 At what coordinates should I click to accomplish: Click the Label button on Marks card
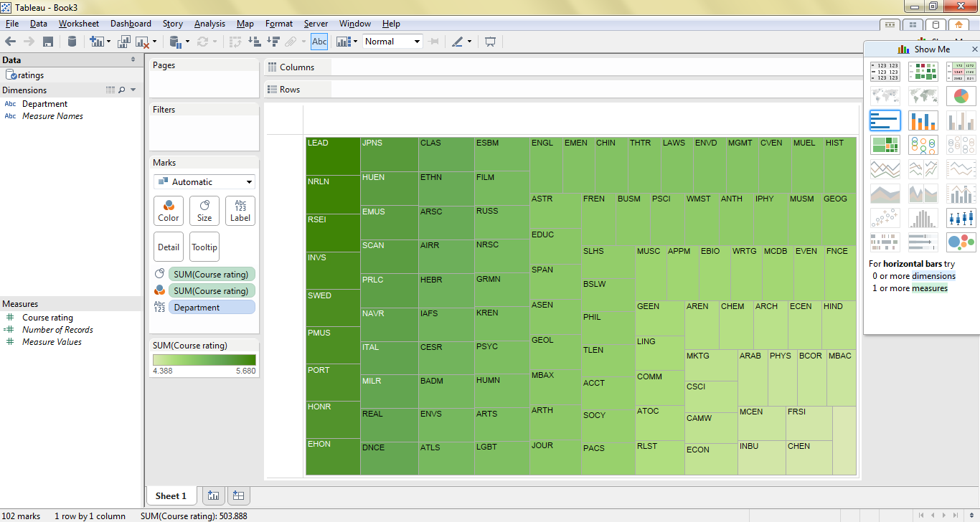(240, 211)
